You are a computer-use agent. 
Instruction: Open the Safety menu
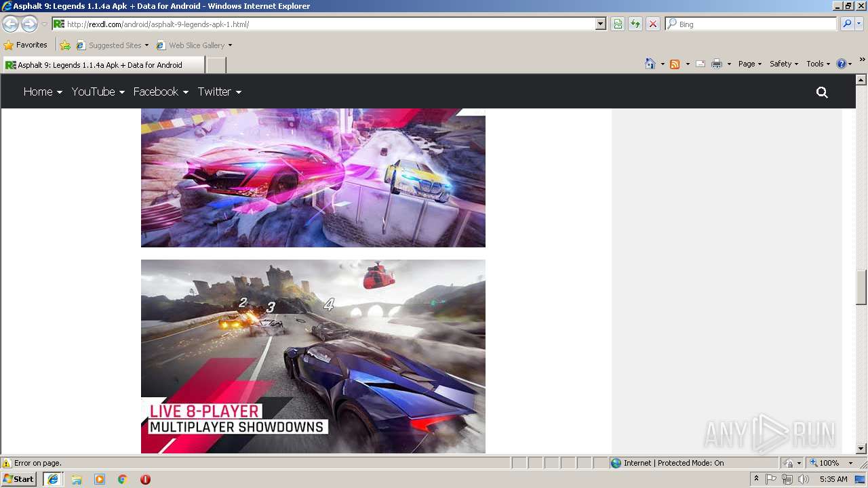(784, 64)
